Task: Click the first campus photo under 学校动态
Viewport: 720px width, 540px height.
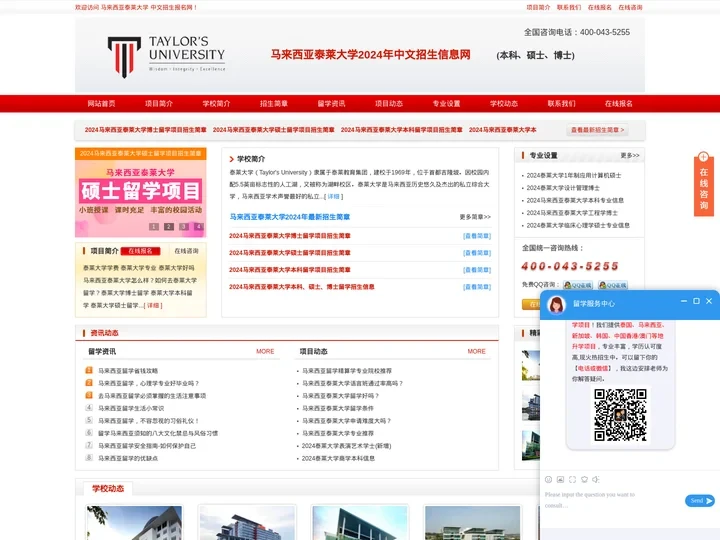Action: click(x=134, y=523)
